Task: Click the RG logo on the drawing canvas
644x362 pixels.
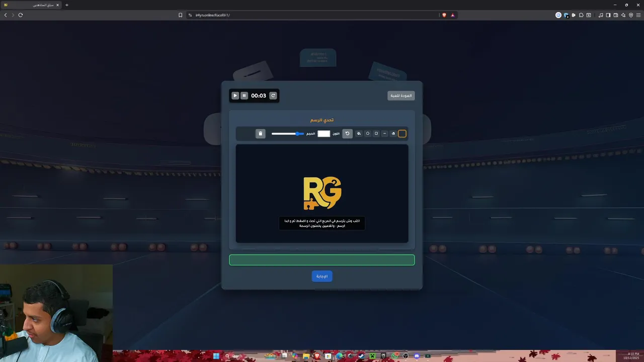Action: tap(322, 193)
